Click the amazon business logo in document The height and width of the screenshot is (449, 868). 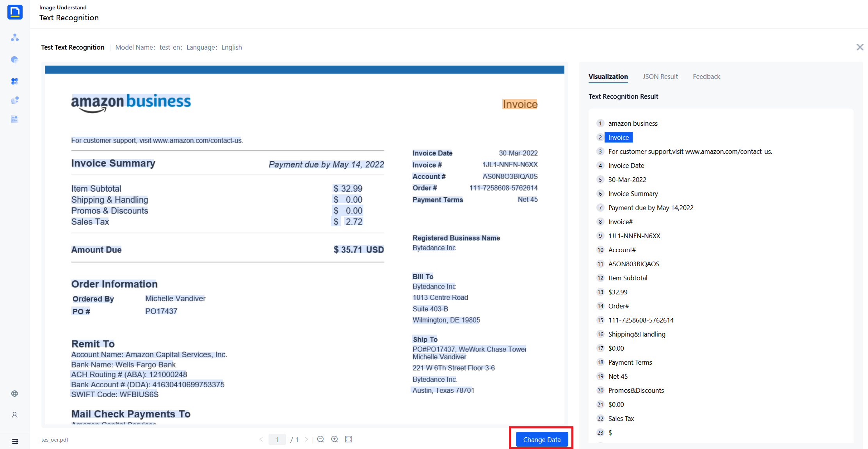point(131,103)
